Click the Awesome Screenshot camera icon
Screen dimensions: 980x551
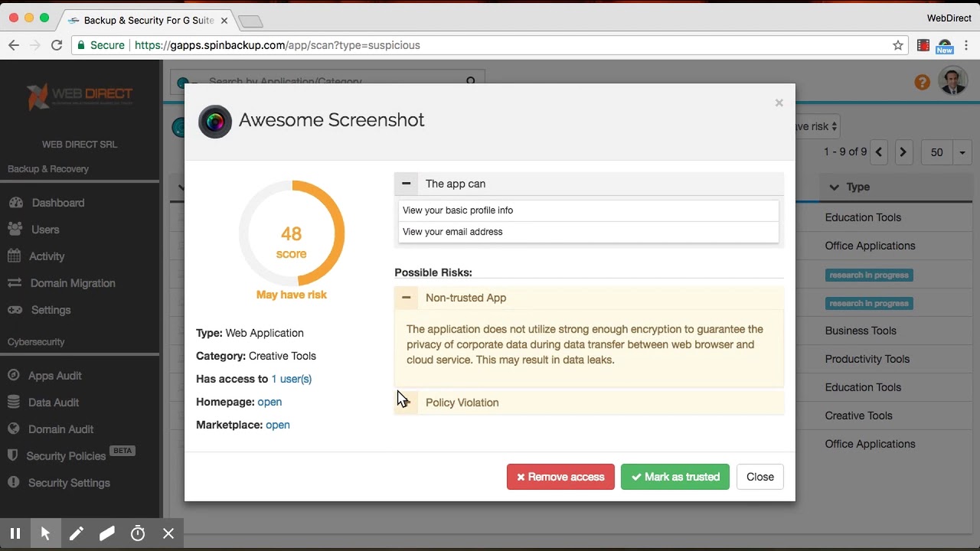(x=215, y=121)
